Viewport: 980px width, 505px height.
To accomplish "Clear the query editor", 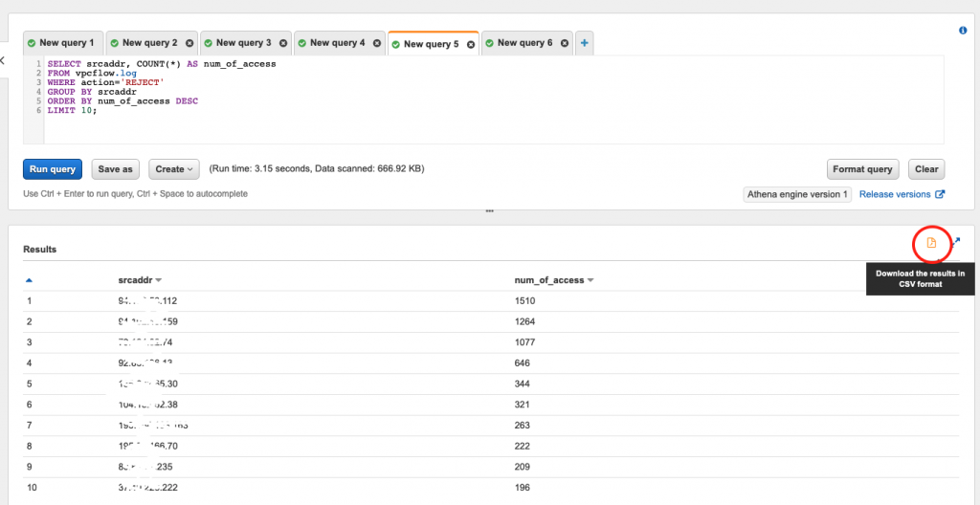I will tap(926, 169).
